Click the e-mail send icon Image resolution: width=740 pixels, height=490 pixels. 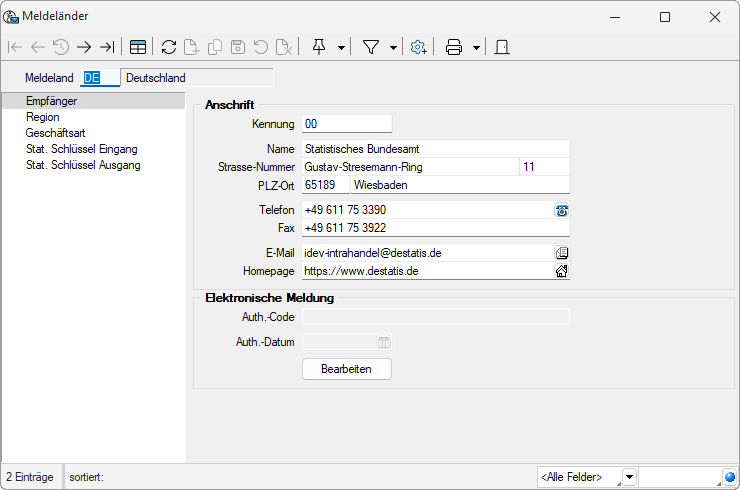click(562, 253)
